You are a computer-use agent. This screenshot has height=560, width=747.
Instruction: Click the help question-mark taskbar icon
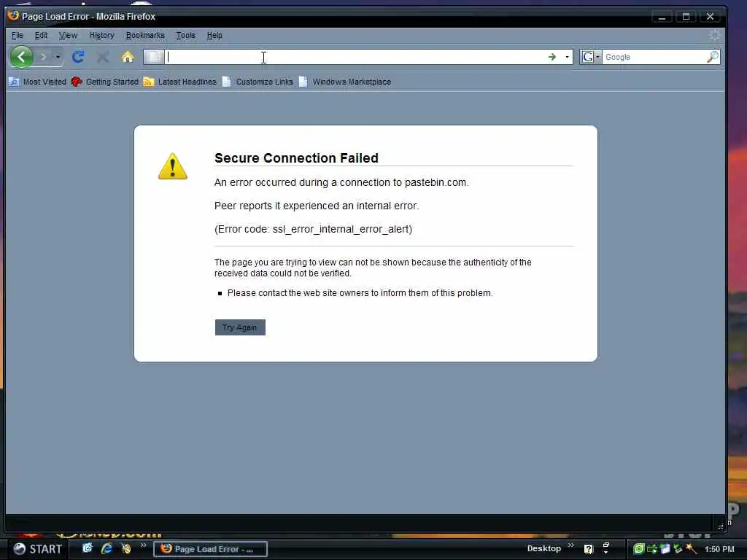tap(589, 549)
